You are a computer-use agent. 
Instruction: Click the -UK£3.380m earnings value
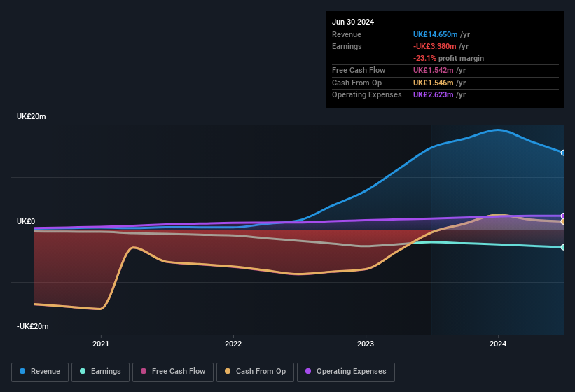[x=434, y=46]
